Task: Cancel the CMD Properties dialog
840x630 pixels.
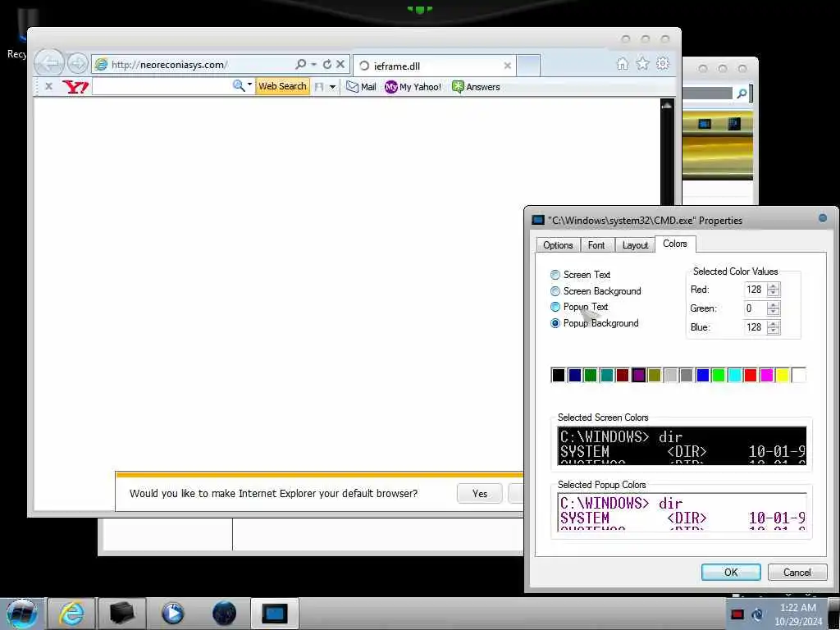Action: (x=797, y=572)
